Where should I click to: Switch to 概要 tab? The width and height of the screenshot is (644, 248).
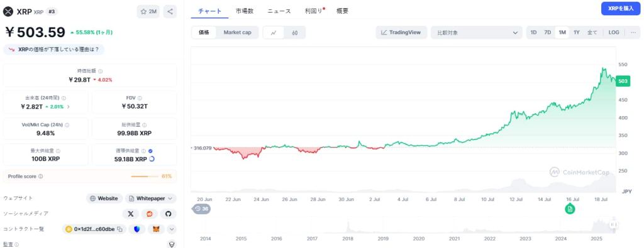[x=342, y=11]
